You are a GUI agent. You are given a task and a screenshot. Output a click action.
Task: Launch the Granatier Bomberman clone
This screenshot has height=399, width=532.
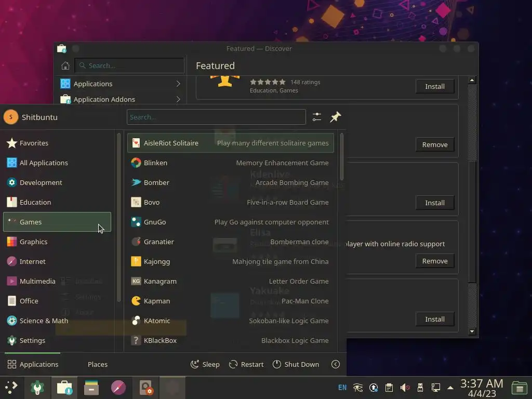pos(230,242)
